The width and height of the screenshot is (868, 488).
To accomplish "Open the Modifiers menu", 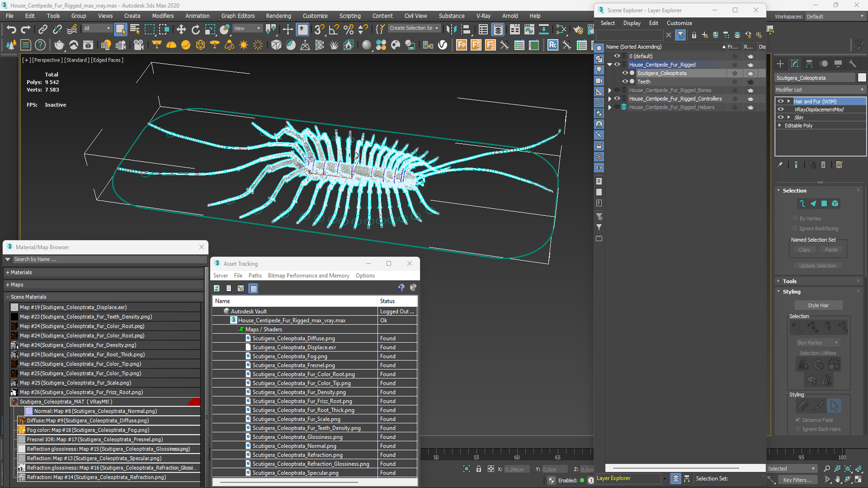I will tap(163, 16).
